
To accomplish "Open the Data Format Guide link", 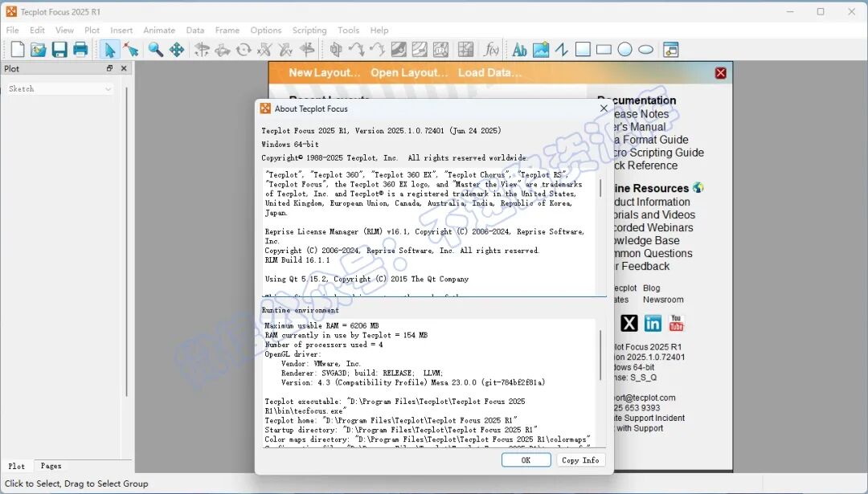I will [651, 140].
